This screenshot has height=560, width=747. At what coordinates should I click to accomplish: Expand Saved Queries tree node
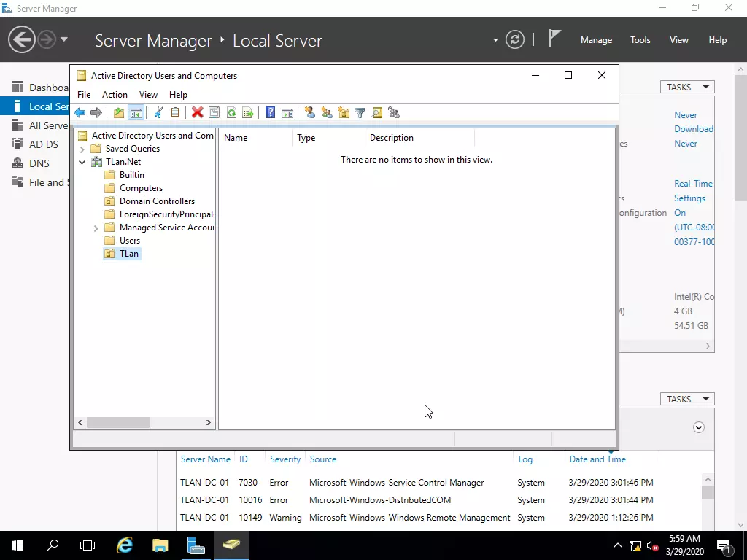coord(82,149)
